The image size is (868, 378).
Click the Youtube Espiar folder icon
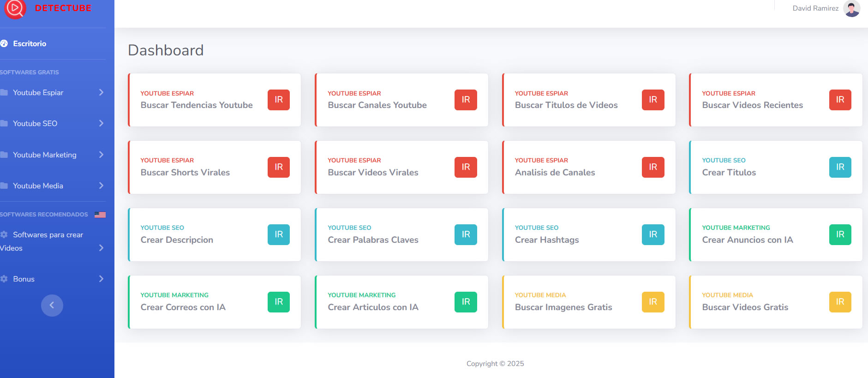[4, 92]
